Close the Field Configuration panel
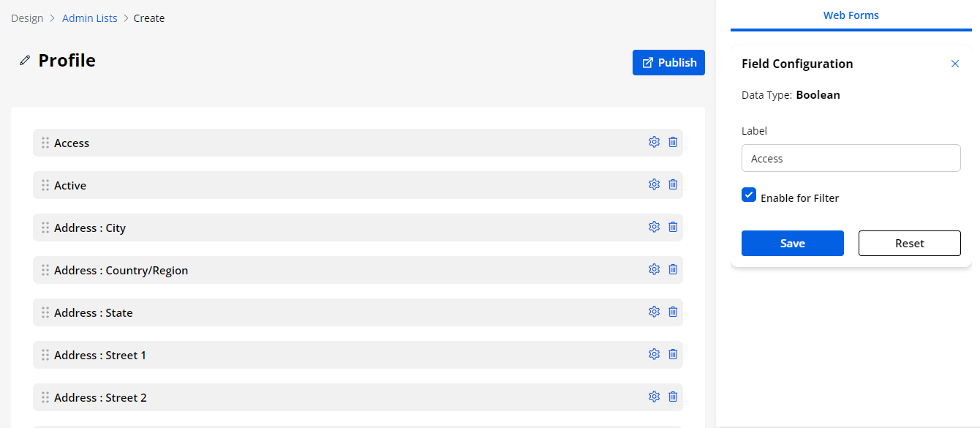The image size is (980, 428). click(x=954, y=64)
